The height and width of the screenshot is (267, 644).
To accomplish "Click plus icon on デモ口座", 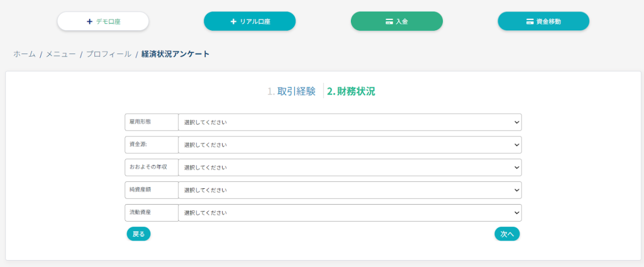I will 89,22.
